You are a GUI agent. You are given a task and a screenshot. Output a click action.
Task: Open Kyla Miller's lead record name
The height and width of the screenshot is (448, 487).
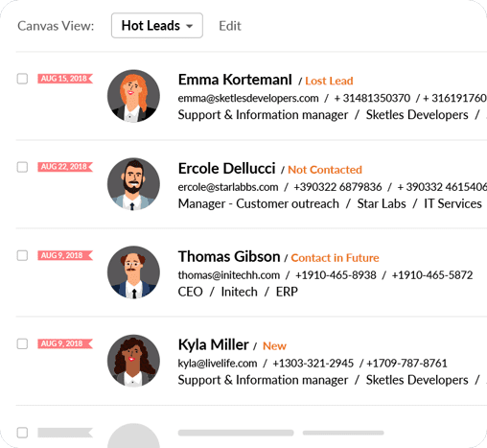pos(213,344)
